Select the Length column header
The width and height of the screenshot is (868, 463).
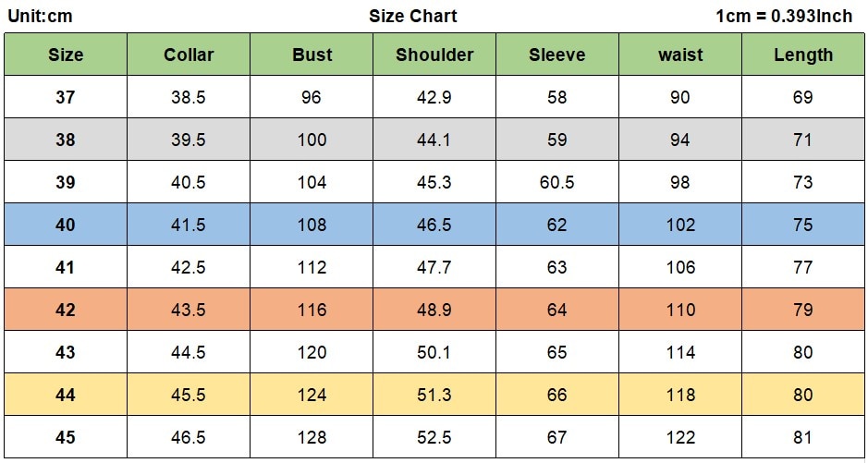click(803, 55)
